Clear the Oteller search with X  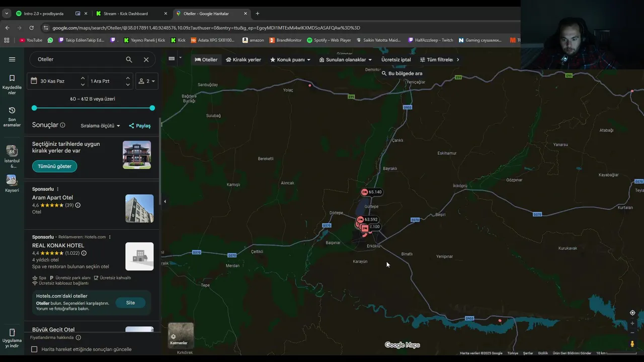coord(146,59)
